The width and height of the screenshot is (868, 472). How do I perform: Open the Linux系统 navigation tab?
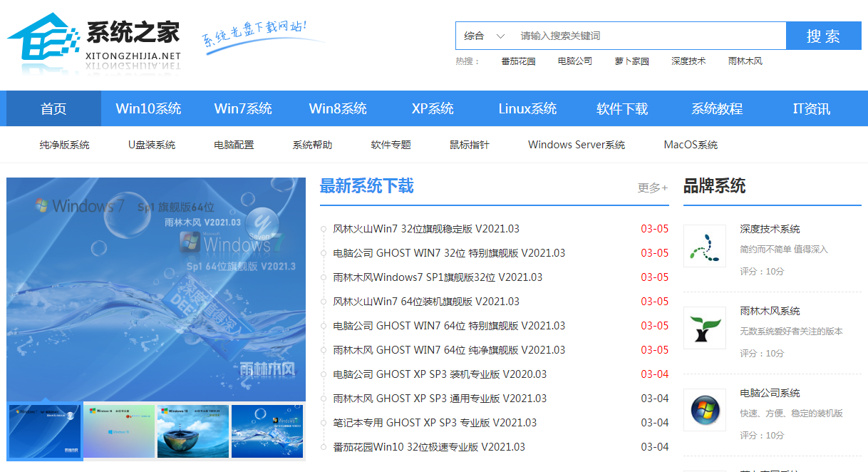[527, 108]
